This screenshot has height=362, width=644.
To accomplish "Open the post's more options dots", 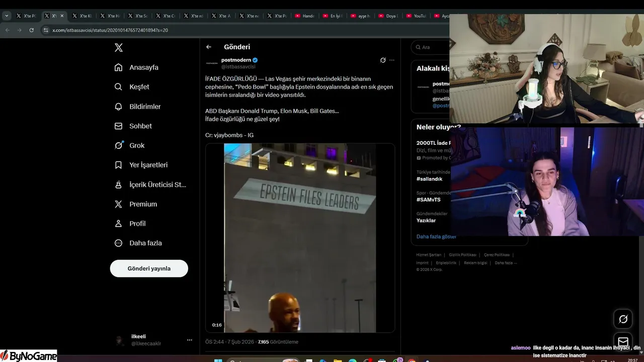I will 392,60.
